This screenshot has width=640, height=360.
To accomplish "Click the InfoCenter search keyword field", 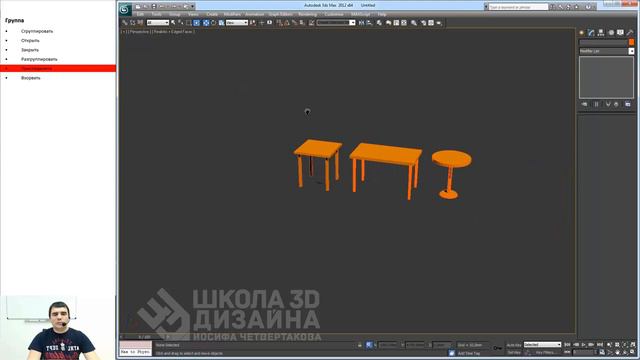I will (518, 7).
